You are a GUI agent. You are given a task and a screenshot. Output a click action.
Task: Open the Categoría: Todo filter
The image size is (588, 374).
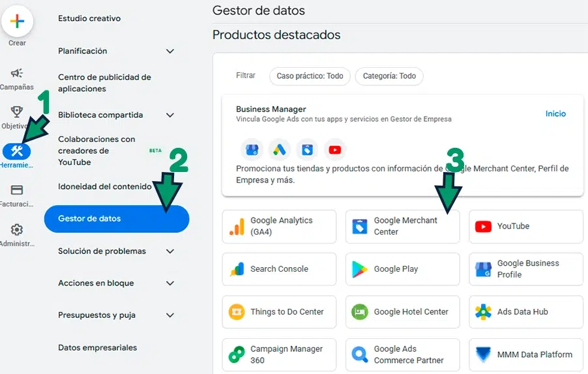click(x=389, y=76)
